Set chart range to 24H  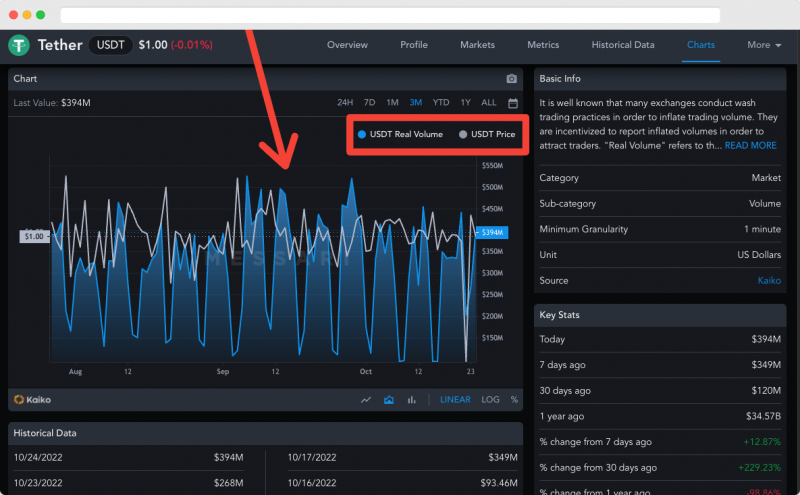(x=345, y=103)
